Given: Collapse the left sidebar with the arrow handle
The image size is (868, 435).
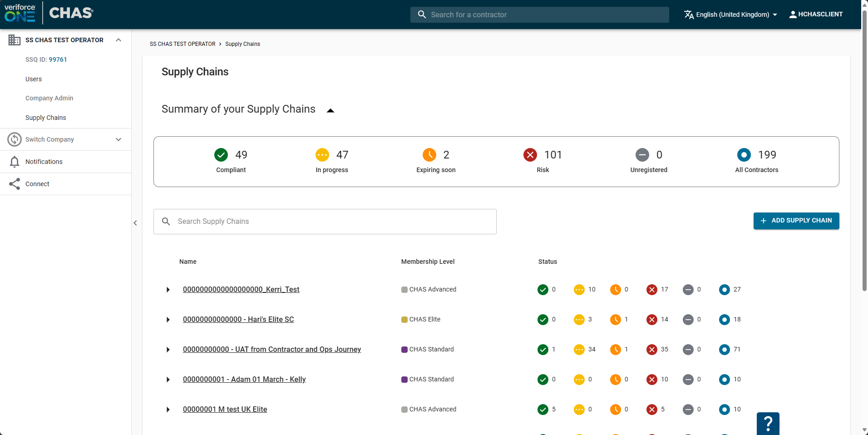Looking at the screenshot, I should (135, 223).
